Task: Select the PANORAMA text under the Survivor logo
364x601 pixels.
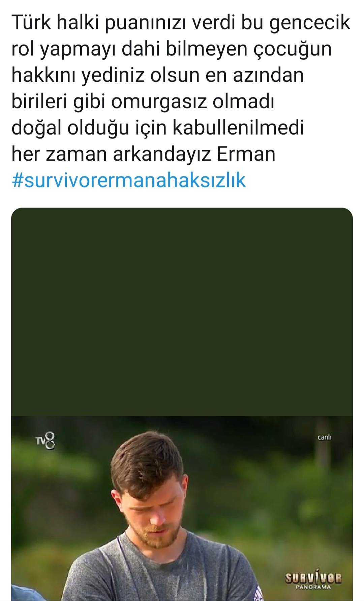Action: 313,587
